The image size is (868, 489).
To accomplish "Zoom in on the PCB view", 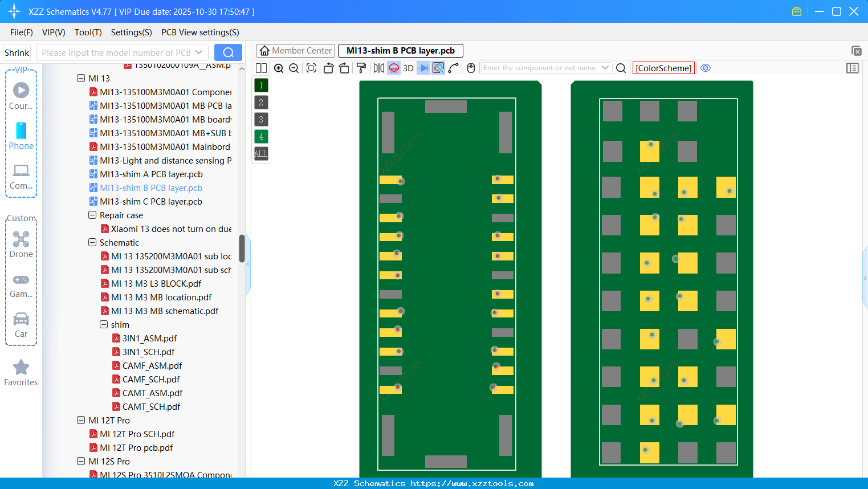I will [279, 68].
